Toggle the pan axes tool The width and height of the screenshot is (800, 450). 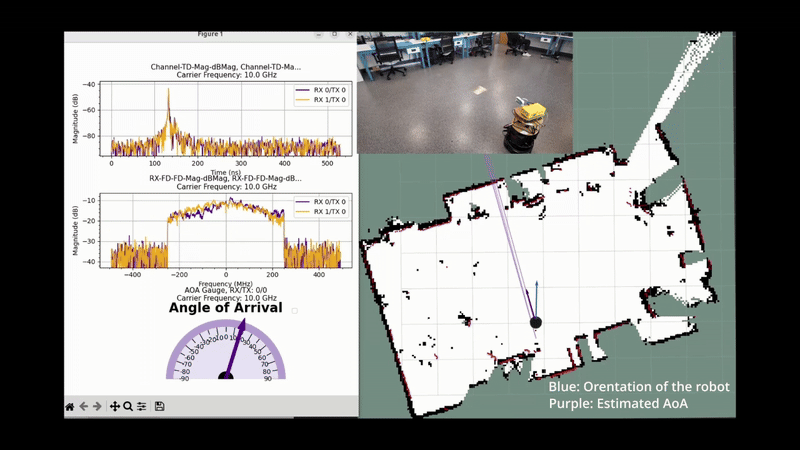pos(115,407)
